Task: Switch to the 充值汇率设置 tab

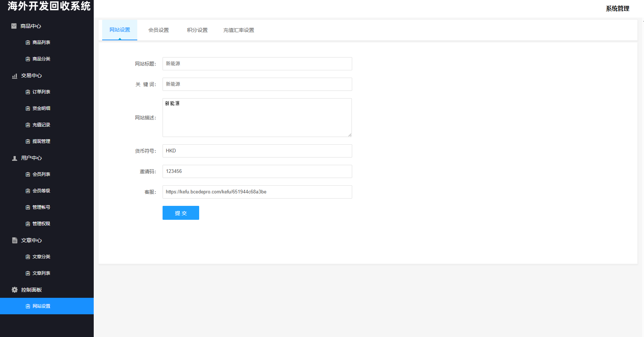Action: (238, 30)
